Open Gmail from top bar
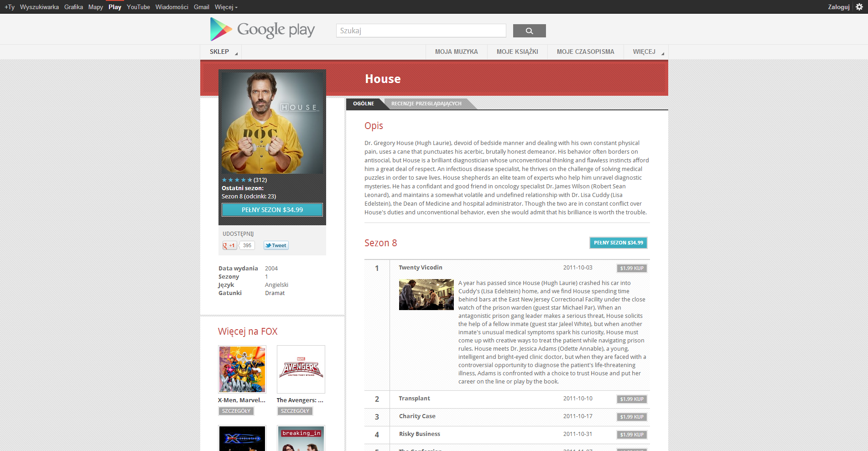This screenshot has height=451, width=868. coord(201,7)
